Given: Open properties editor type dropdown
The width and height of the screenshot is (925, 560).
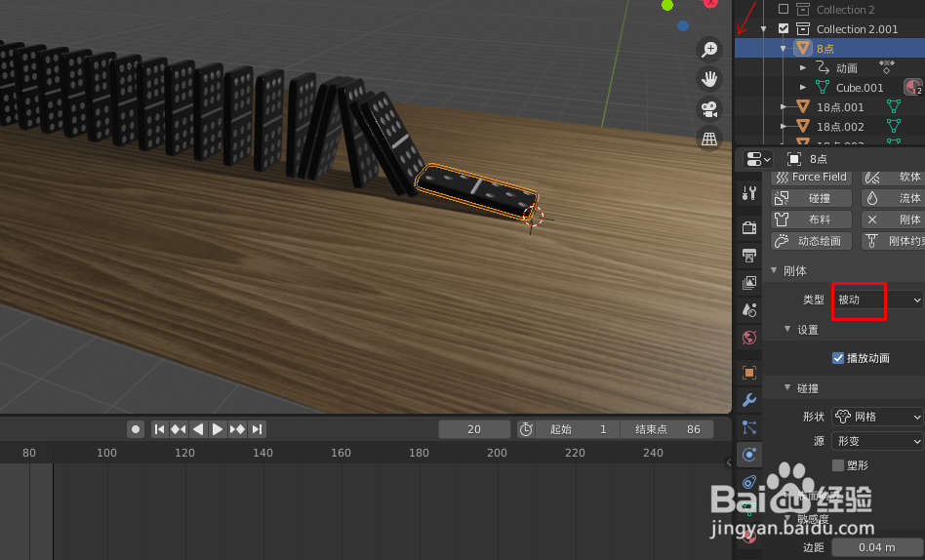Looking at the screenshot, I should 758,159.
